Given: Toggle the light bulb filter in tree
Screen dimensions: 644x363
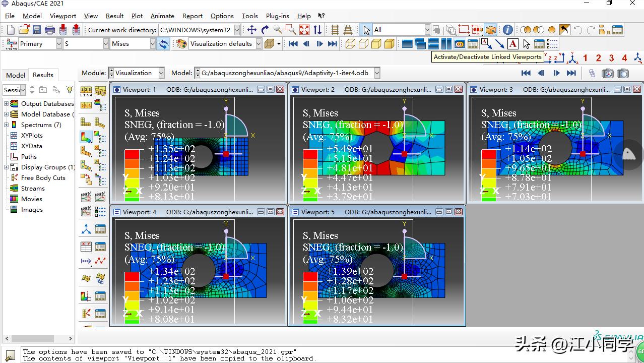Looking at the screenshot, I should (70, 90).
